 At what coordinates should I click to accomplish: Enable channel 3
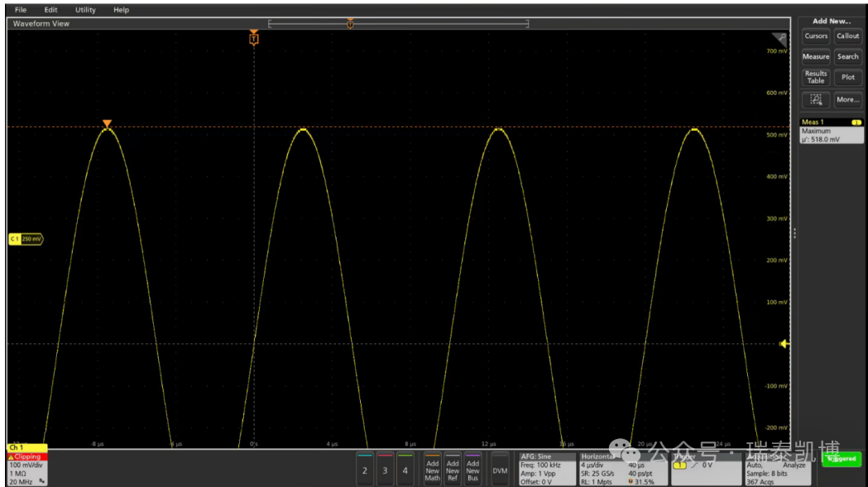[385, 470]
